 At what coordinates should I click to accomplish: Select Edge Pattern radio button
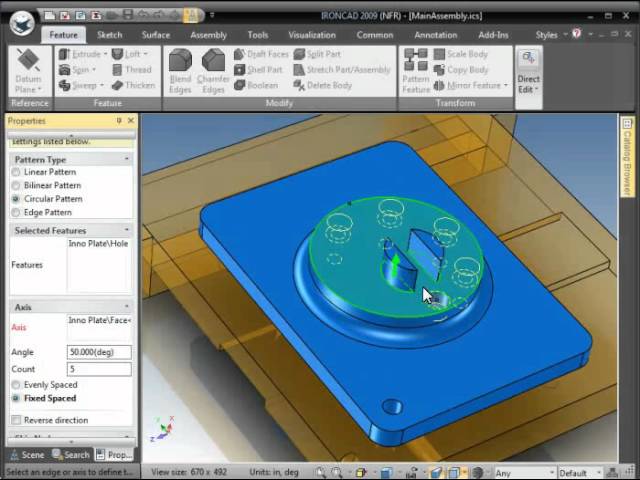tap(16, 212)
